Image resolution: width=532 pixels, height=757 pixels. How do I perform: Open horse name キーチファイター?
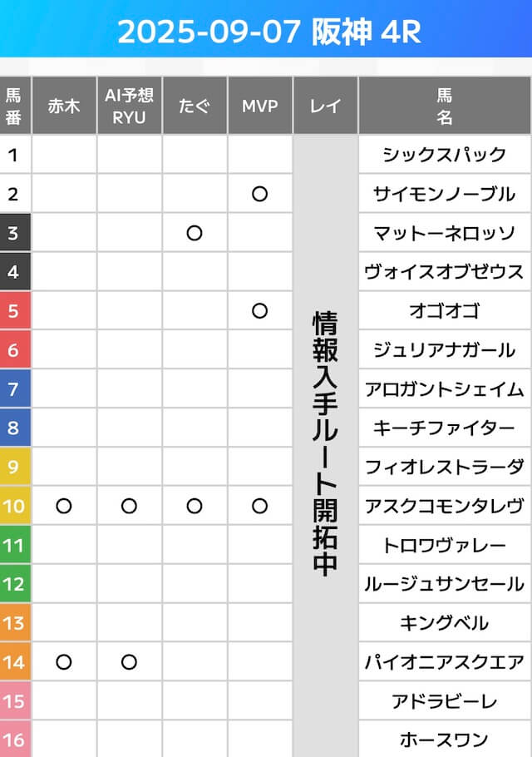click(444, 428)
